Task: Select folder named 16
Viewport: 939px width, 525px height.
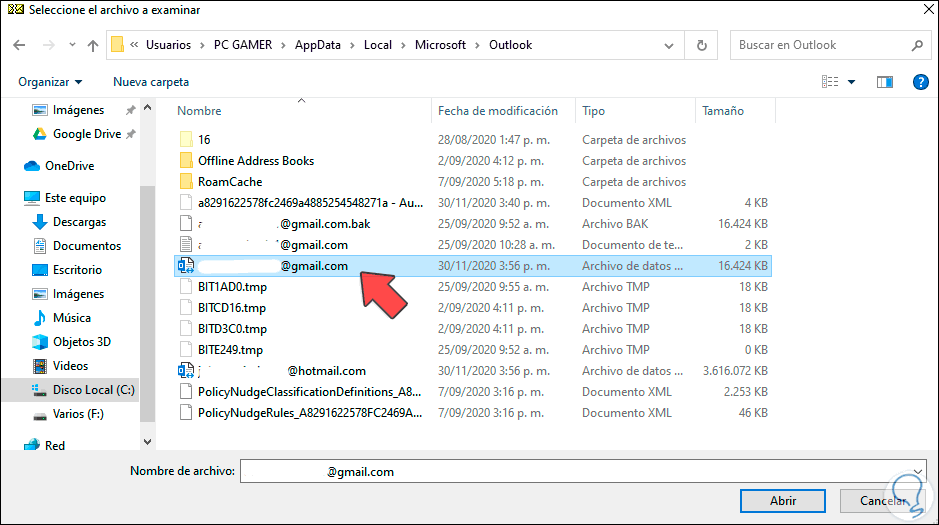Action: pyautogui.click(x=204, y=139)
